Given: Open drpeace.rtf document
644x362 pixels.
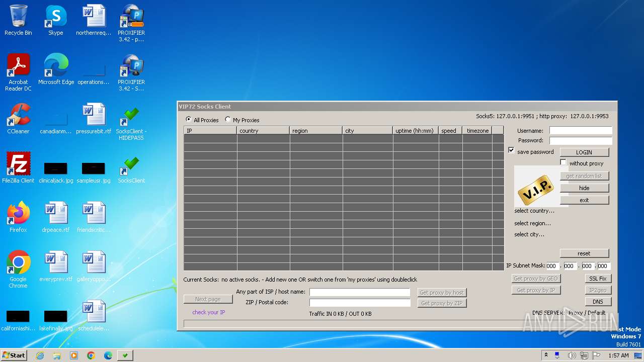Looking at the screenshot, I should (56, 217).
